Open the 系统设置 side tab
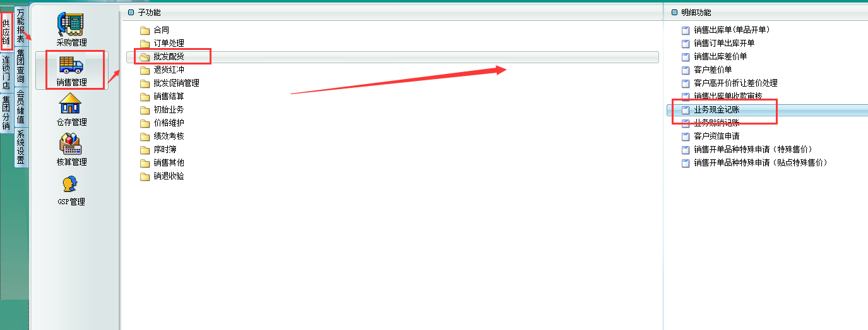 point(21,147)
